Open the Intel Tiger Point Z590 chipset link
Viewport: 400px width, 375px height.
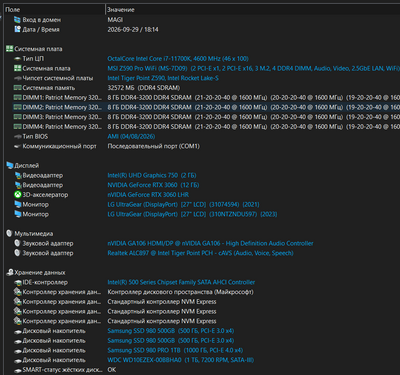(163, 78)
